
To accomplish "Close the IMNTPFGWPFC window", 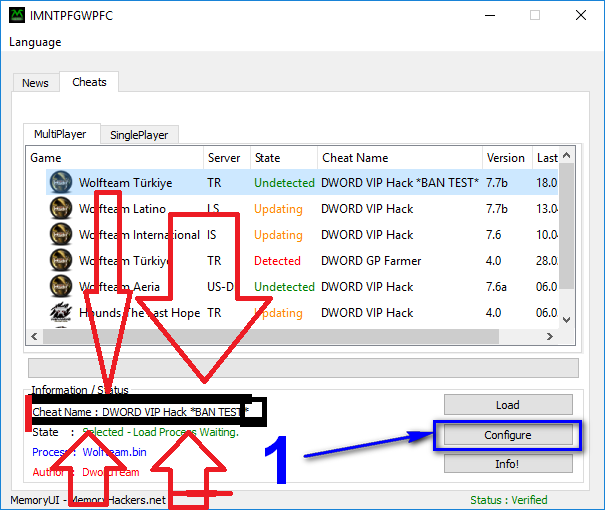I will [x=581, y=15].
